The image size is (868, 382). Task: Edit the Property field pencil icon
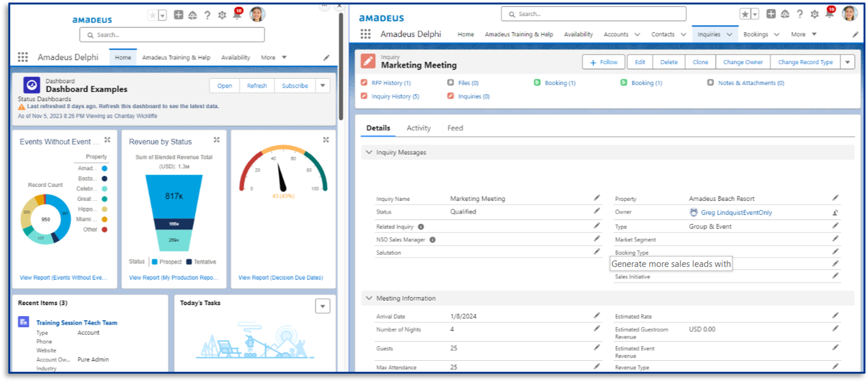pyautogui.click(x=835, y=198)
